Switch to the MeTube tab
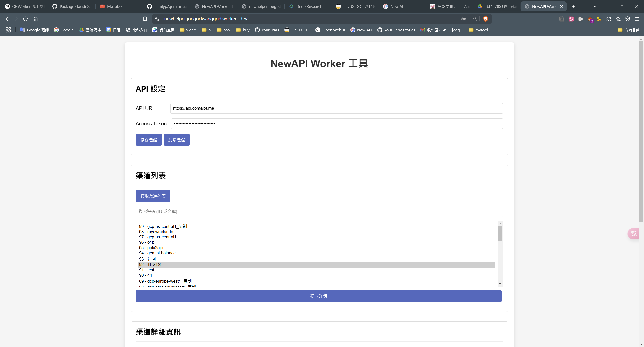This screenshot has width=644, height=347. [x=111, y=6]
